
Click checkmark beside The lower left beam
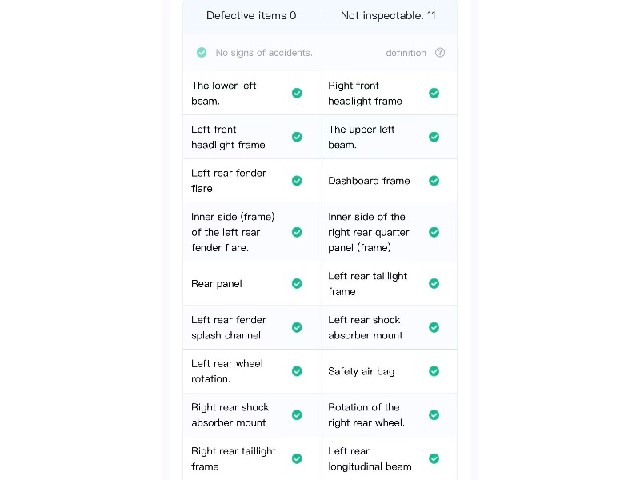[x=297, y=93]
